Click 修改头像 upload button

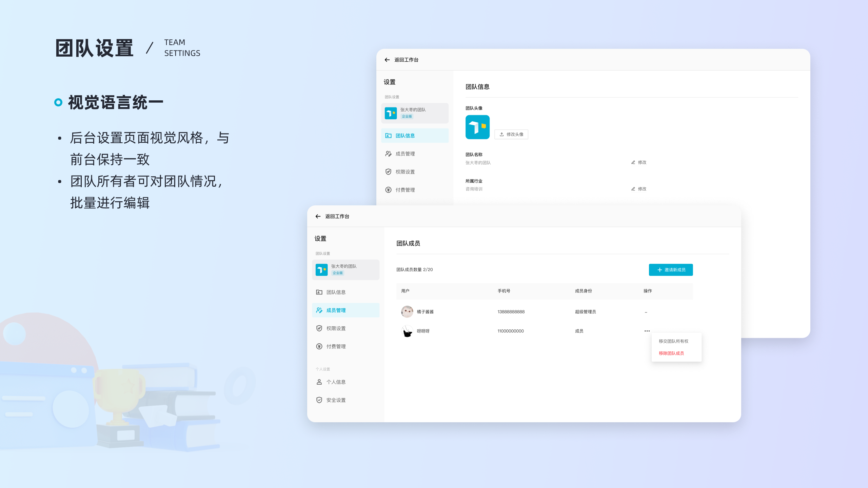tap(511, 135)
